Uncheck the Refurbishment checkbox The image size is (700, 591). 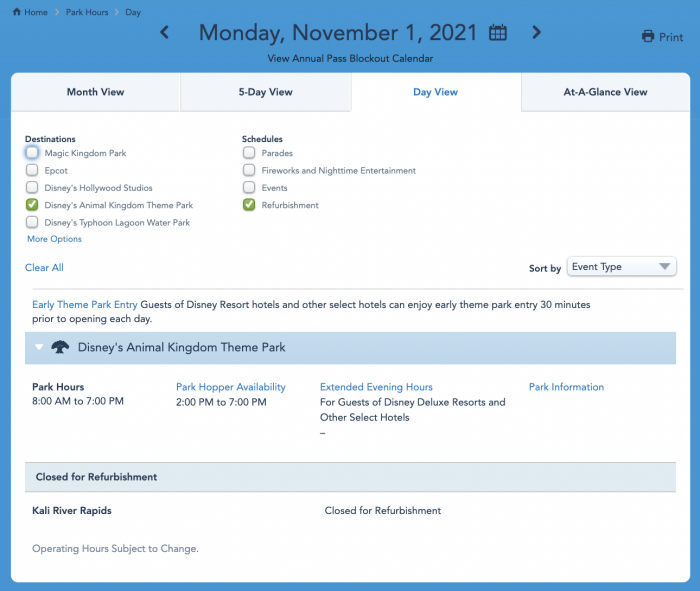pos(249,205)
